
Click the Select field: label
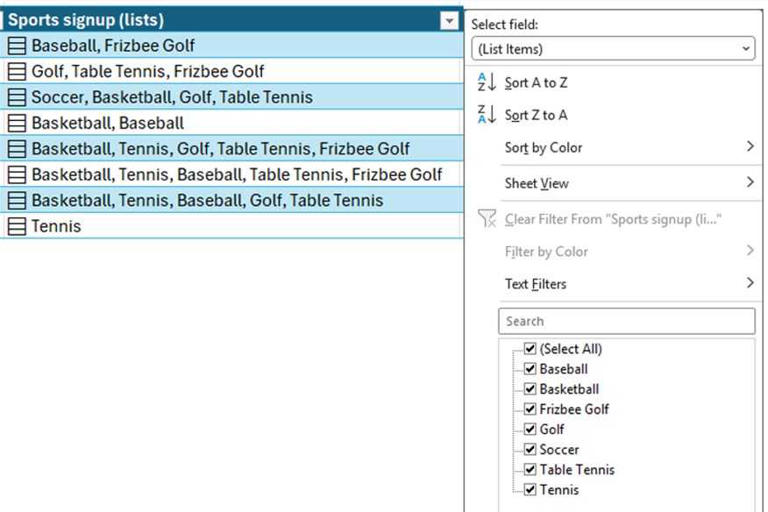504,24
